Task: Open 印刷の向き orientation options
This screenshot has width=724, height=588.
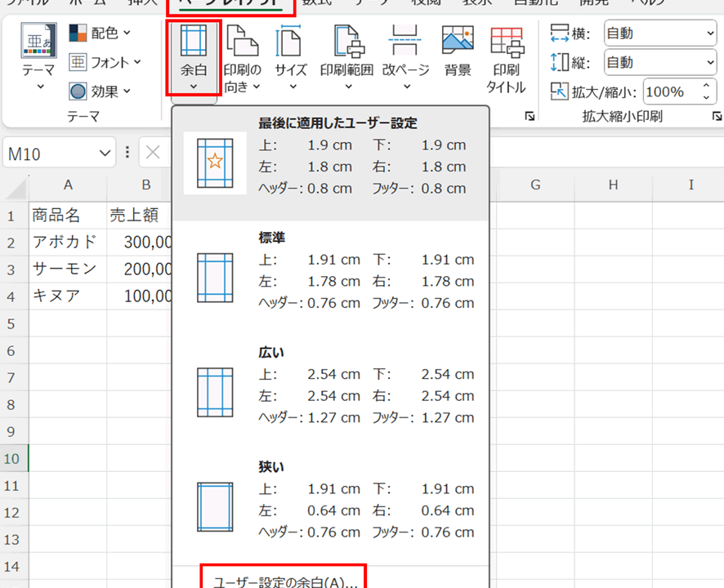Action: [x=243, y=57]
